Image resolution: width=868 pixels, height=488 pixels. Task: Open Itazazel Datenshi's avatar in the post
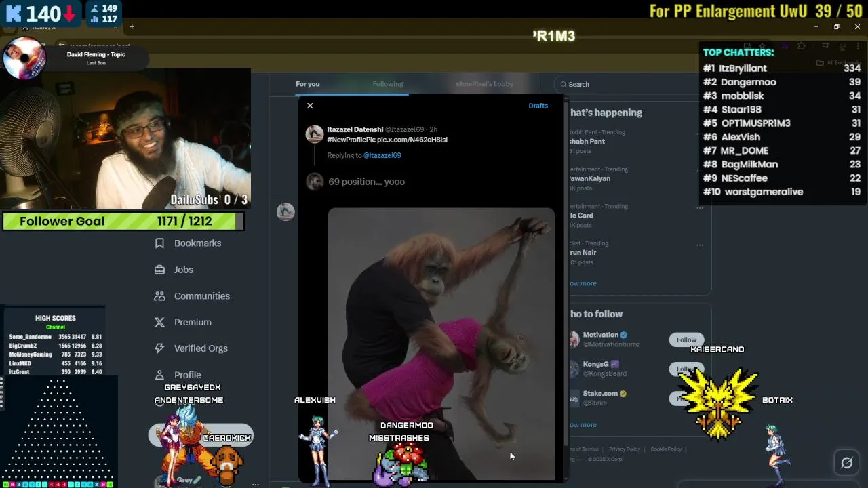(x=314, y=134)
